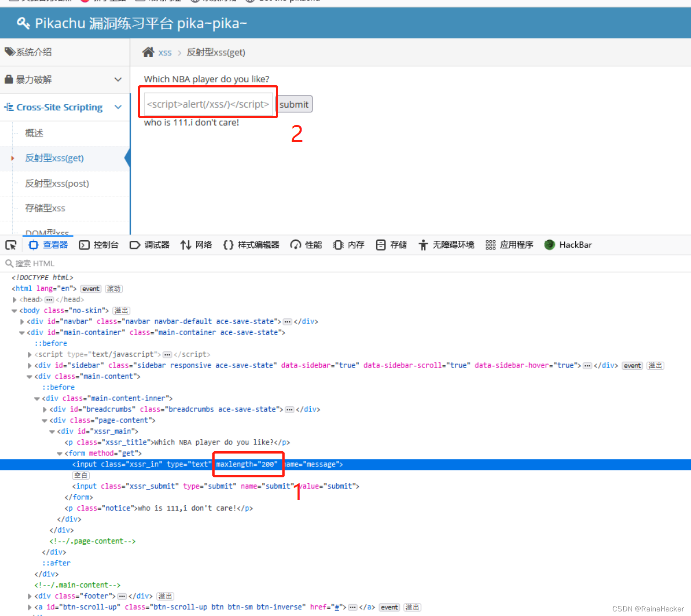Click the NBA player text input field
This screenshot has width=691, height=616.
208,104
